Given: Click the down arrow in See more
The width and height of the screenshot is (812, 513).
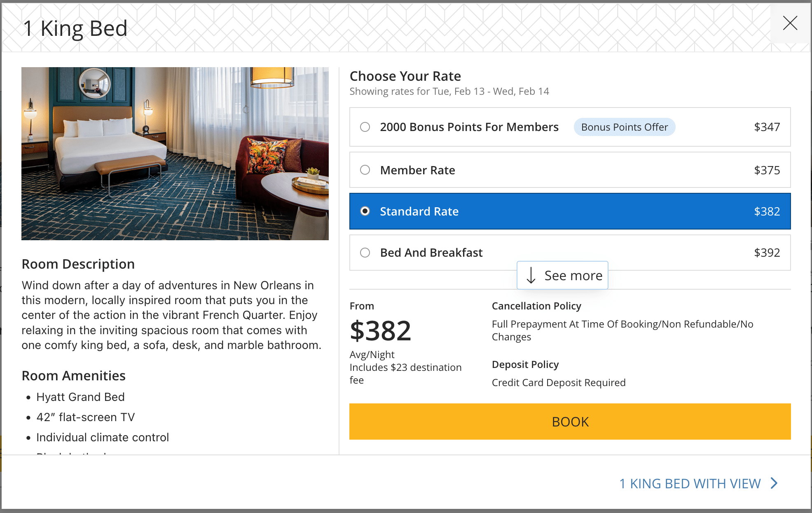Looking at the screenshot, I should (x=531, y=275).
